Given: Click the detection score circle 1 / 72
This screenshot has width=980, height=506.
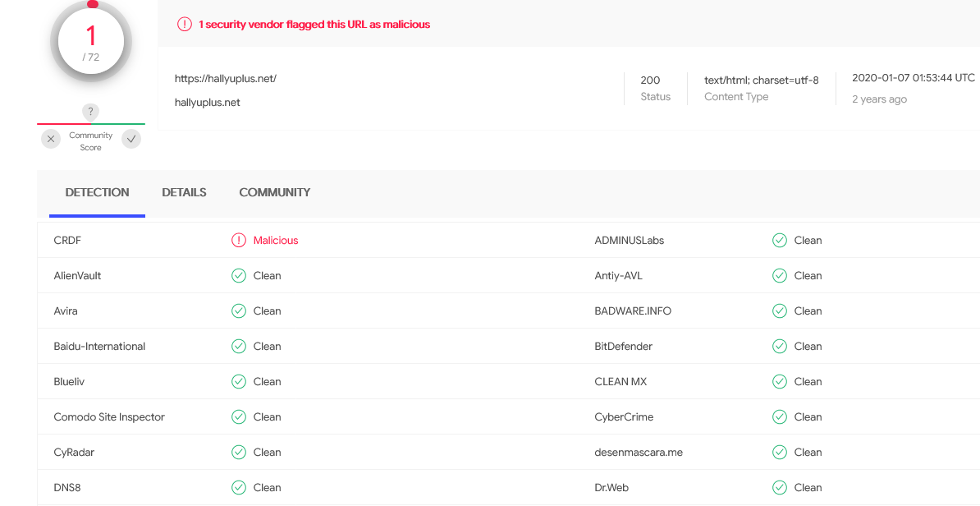Looking at the screenshot, I should (91, 42).
